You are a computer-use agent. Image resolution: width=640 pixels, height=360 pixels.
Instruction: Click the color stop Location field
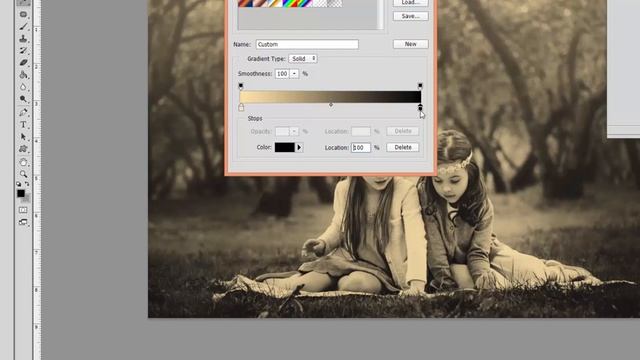[361, 147]
